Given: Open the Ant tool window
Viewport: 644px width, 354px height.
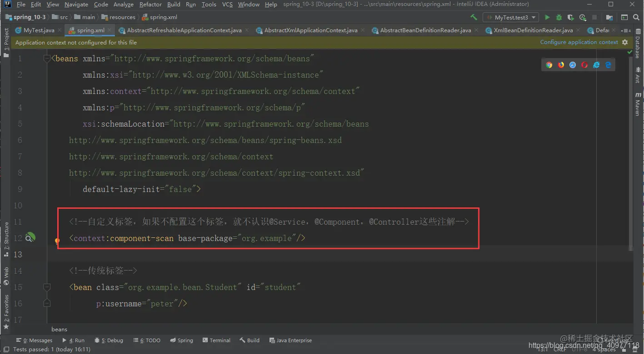Looking at the screenshot, I should coord(638,75).
